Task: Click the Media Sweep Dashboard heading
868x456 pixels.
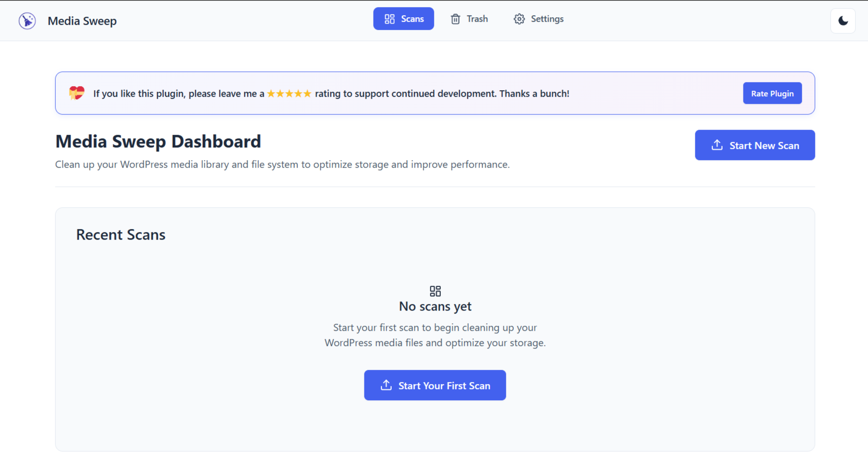Action: click(158, 141)
